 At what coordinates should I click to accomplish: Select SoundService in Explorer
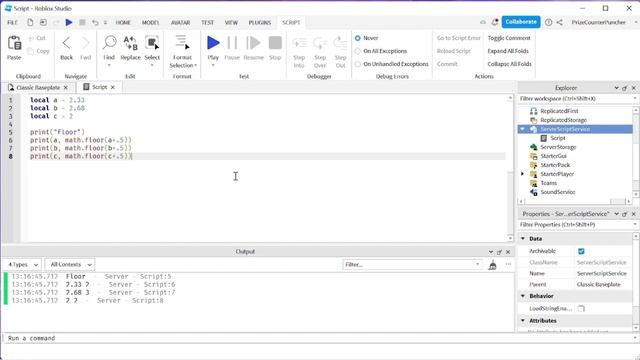click(x=558, y=192)
